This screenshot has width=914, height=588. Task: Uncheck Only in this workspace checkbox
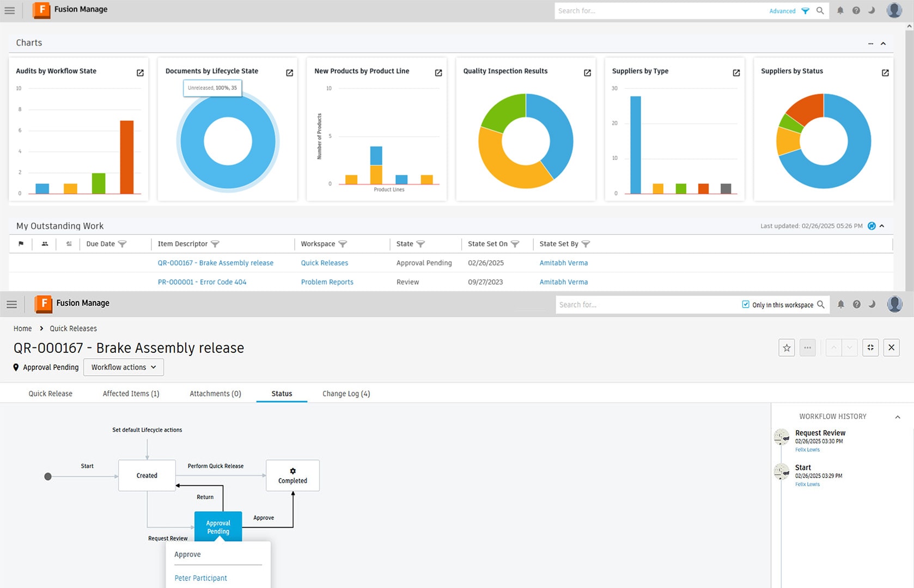pos(746,304)
